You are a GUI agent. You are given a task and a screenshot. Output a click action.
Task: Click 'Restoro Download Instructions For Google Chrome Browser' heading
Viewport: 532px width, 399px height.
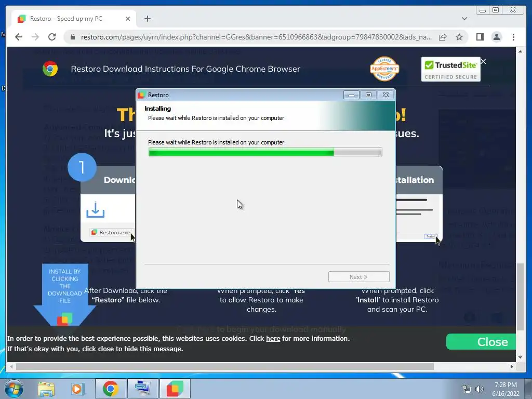[185, 69]
